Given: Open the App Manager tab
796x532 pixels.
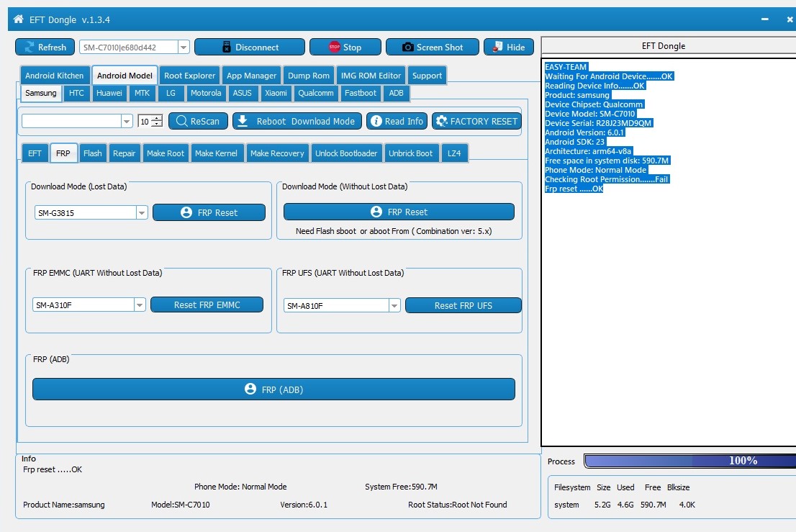Looking at the screenshot, I should [251, 76].
